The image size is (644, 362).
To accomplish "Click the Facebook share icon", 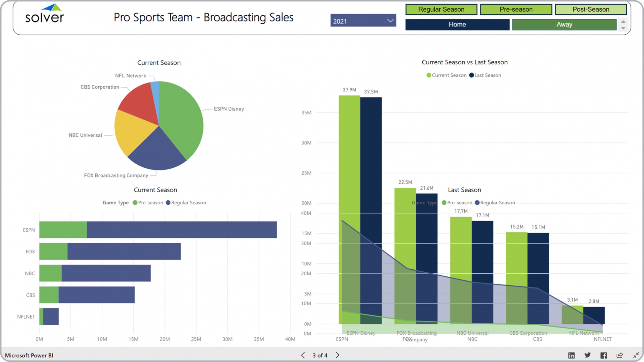I will click(x=603, y=355).
